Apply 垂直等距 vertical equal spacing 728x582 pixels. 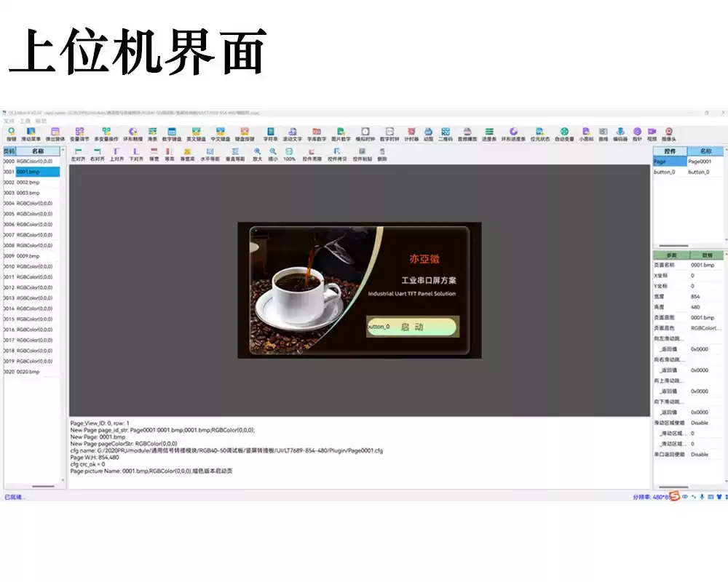click(x=235, y=154)
